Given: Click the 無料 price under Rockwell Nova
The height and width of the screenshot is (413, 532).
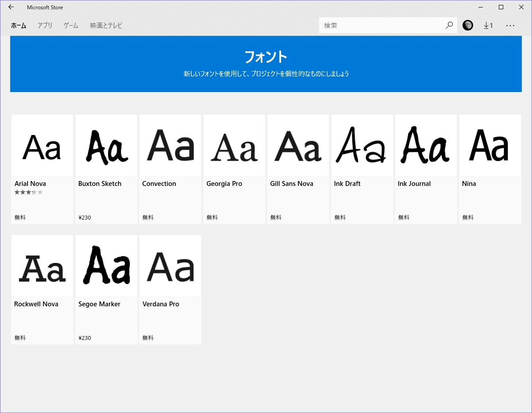Looking at the screenshot, I should [x=20, y=338].
